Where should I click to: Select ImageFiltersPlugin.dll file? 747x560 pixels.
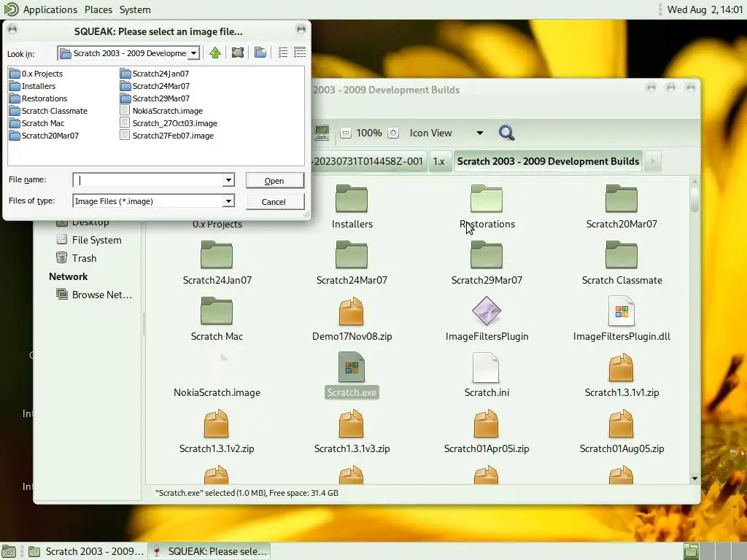pyautogui.click(x=622, y=319)
